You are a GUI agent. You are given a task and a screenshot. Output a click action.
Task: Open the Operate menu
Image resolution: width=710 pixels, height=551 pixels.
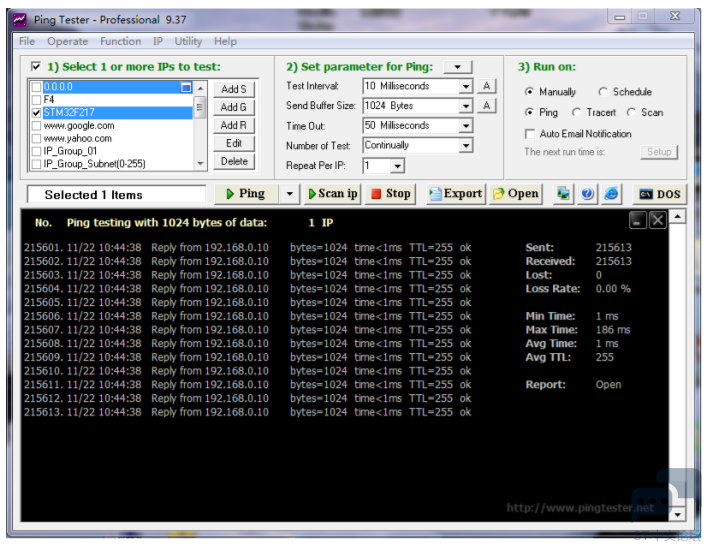point(67,41)
